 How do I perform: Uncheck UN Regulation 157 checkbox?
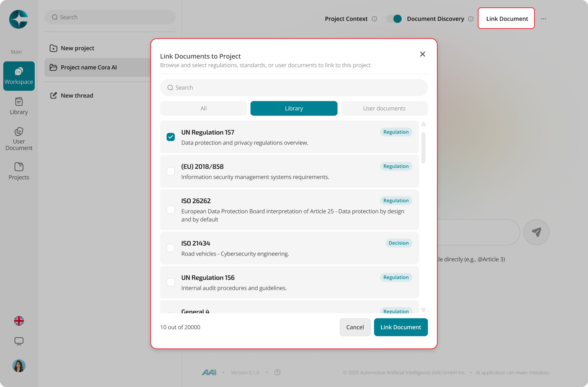point(171,137)
